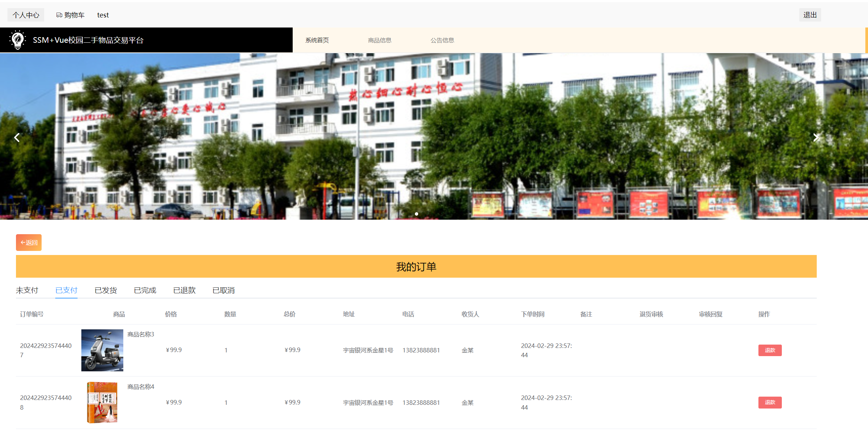Click the 退出 logout button
This screenshot has width=868, height=439.
pyautogui.click(x=810, y=15)
